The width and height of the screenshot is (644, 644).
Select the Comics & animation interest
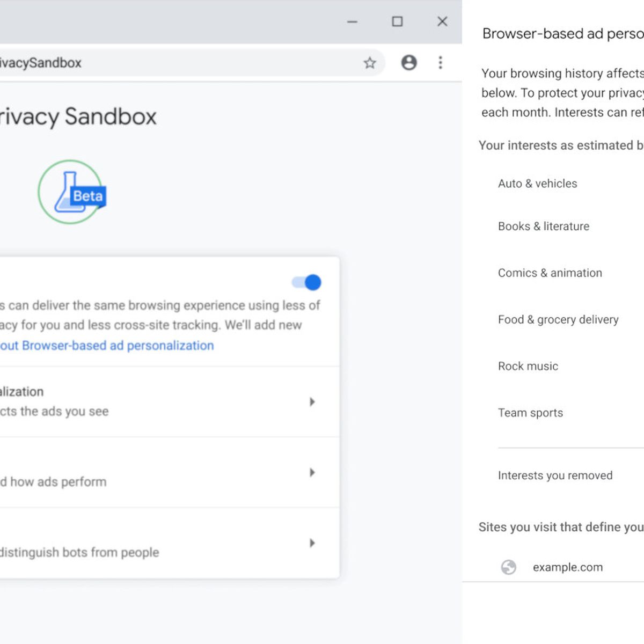[x=550, y=273]
